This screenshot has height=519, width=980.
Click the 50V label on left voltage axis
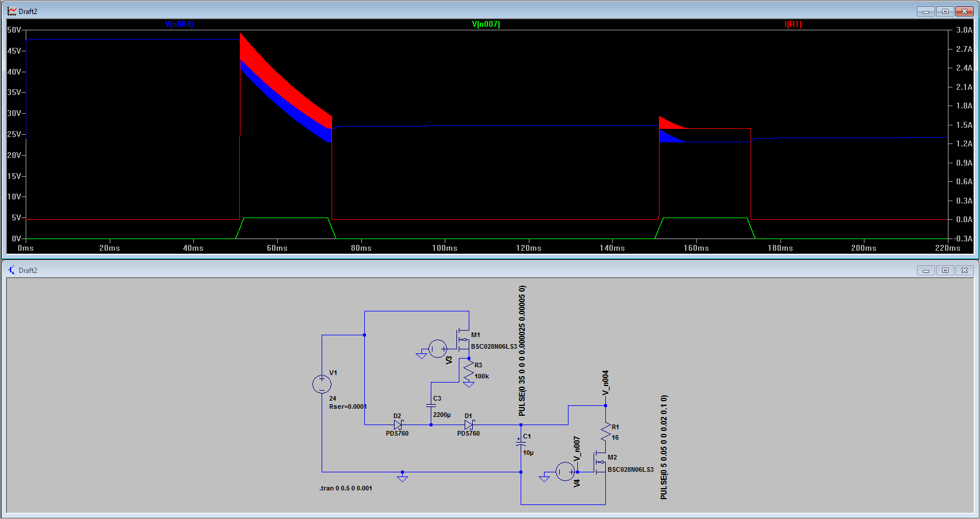(14, 30)
